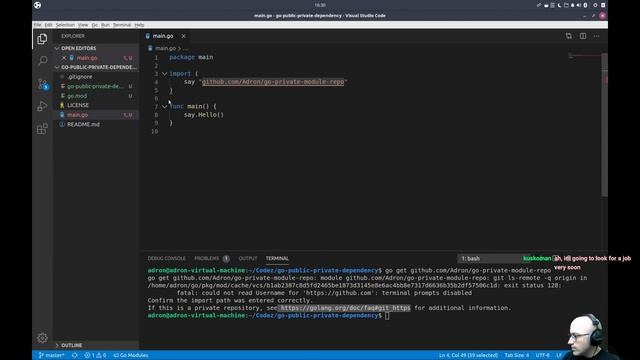640x360 pixels.
Task: Collapse the Open Editors section
Action: [x=57, y=48]
